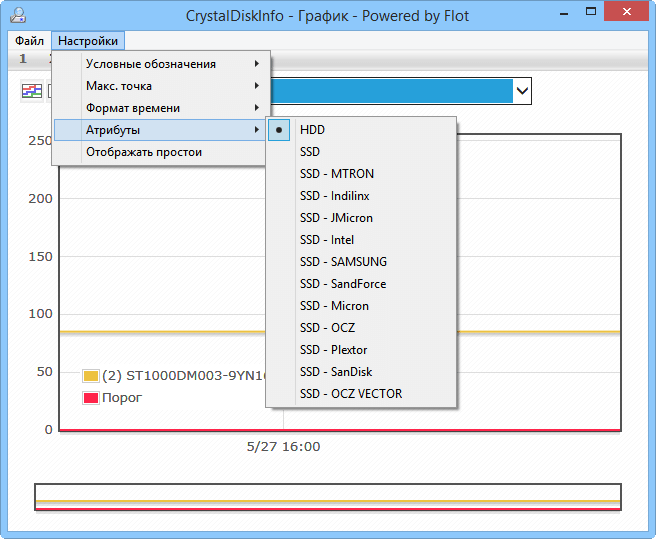The width and height of the screenshot is (656, 539).
Task: Open the Макс. точка submenu
Action: pos(161,86)
